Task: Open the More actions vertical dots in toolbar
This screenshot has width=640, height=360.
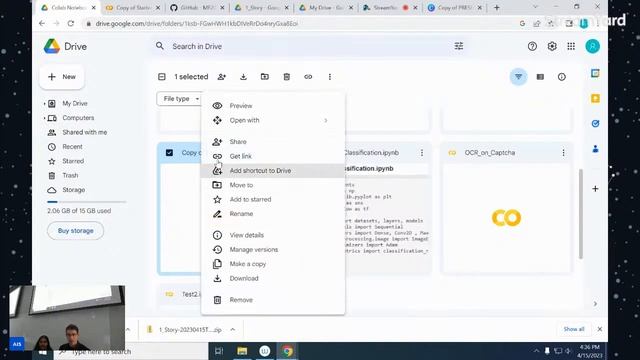Action: click(330, 77)
